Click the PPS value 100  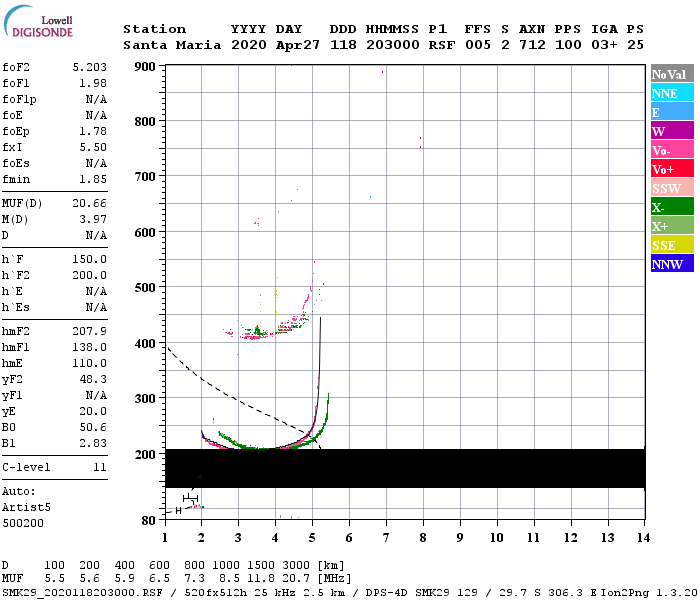click(568, 45)
